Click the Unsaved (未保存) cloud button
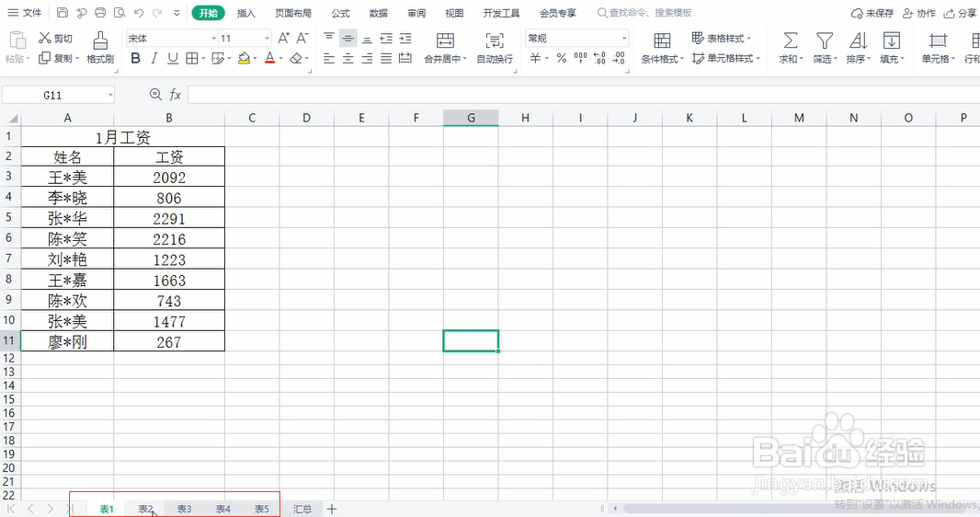Viewport: 980px width, 517px height. (x=872, y=13)
